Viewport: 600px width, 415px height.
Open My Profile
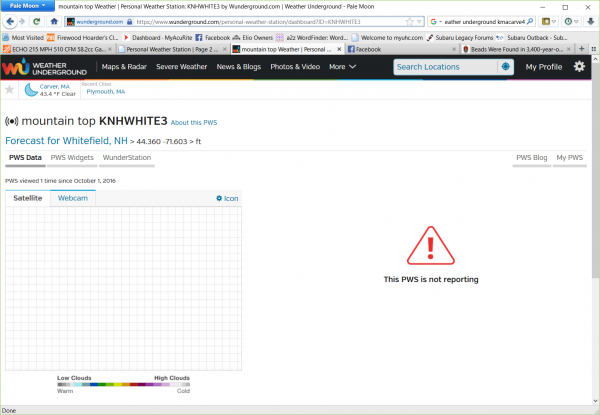click(544, 67)
